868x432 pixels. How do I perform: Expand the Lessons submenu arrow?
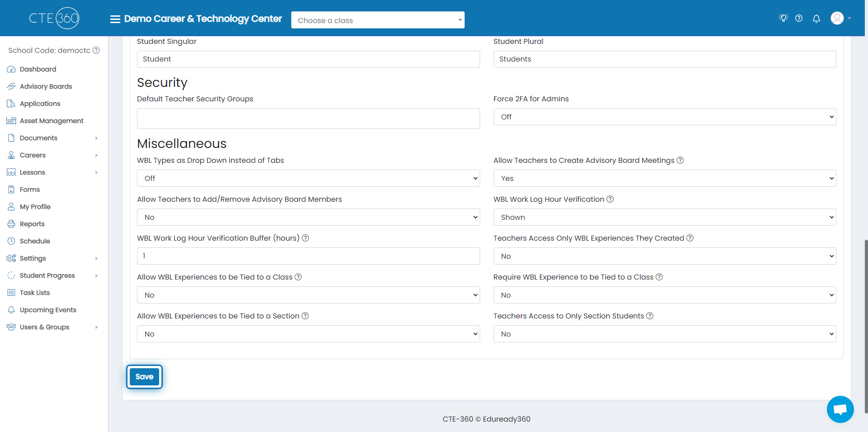point(96,172)
